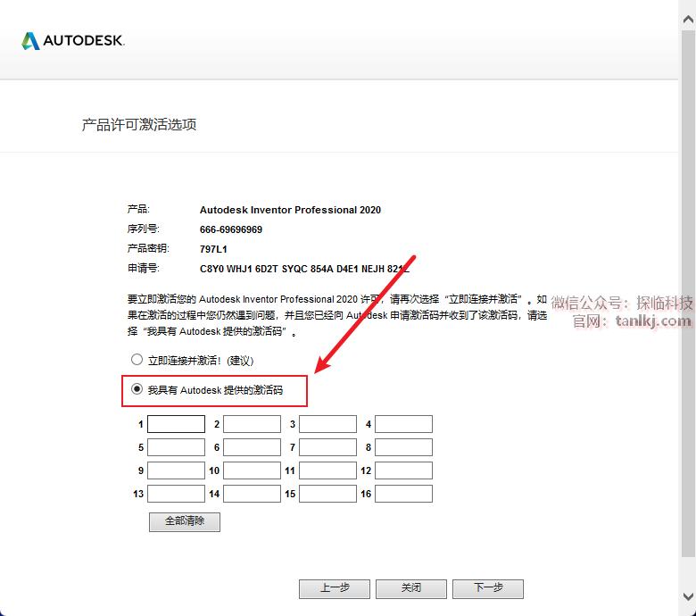Click activation code field 5

click(176, 447)
